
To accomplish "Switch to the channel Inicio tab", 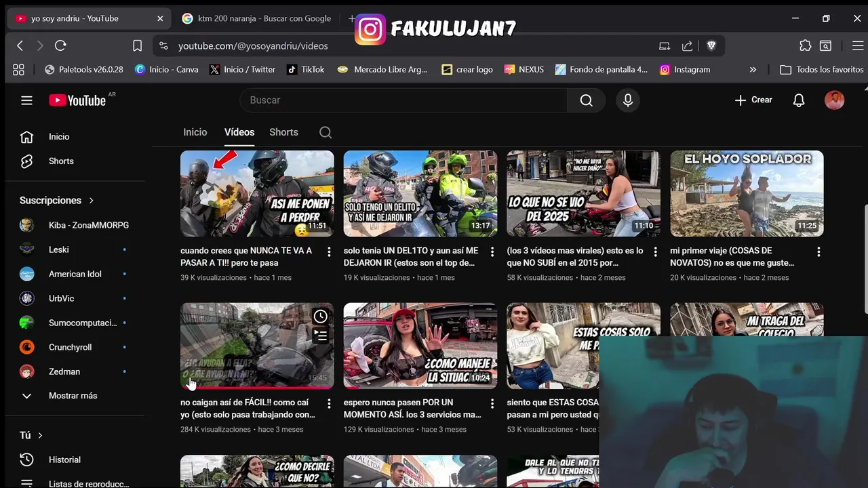I will point(195,132).
